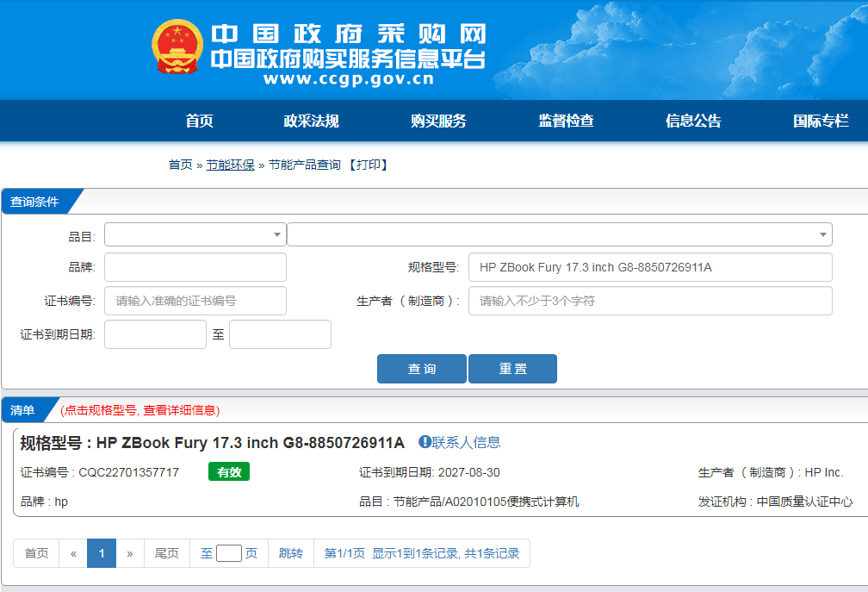Click the green 有效 status badge
Viewport: 868px width, 592px height.
(229, 472)
